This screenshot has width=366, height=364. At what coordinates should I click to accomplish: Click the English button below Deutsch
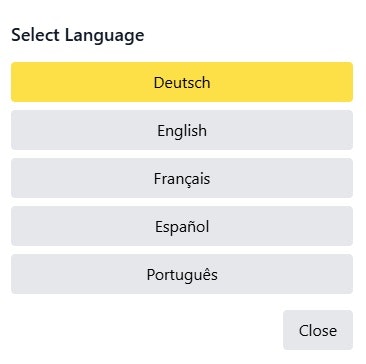[182, 130]
